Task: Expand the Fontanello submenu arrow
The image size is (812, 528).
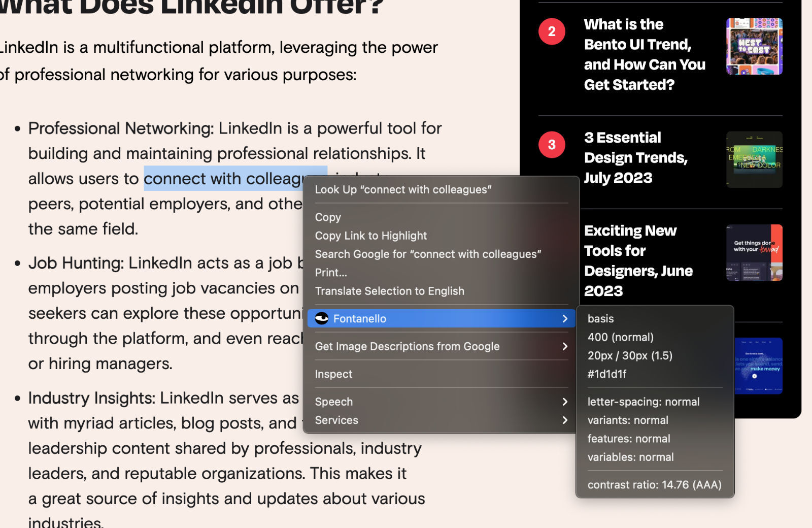Action: pyautogui.click(x=565, y=318)
